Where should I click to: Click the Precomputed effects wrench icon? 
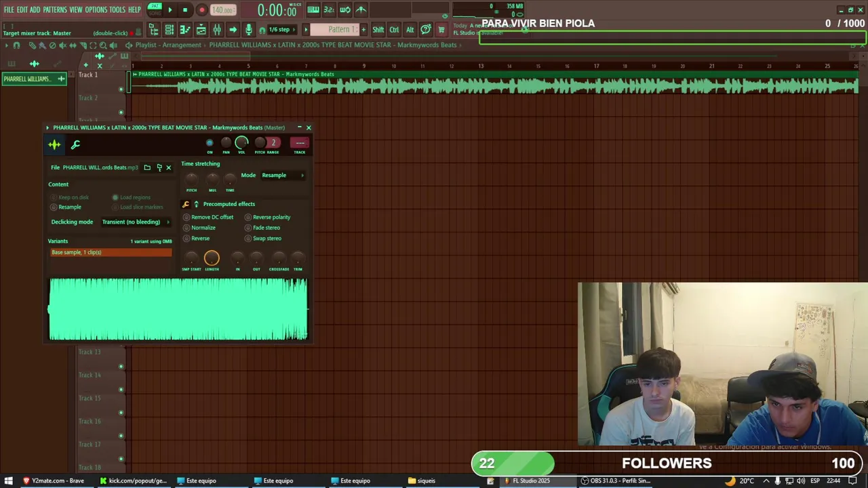pyautogui.click(x=186, y=204)
